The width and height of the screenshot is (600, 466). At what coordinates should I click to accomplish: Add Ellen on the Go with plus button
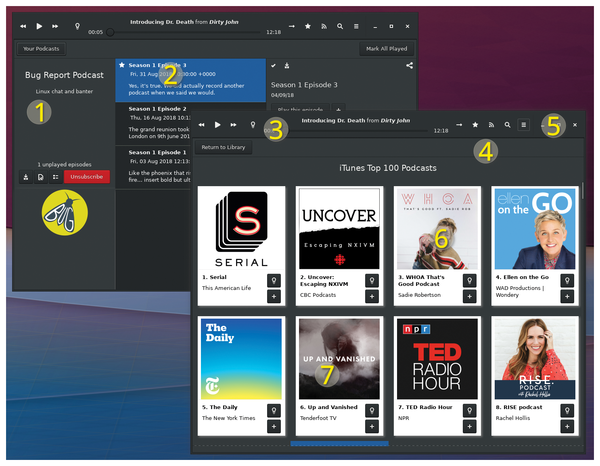coord(567,297)
